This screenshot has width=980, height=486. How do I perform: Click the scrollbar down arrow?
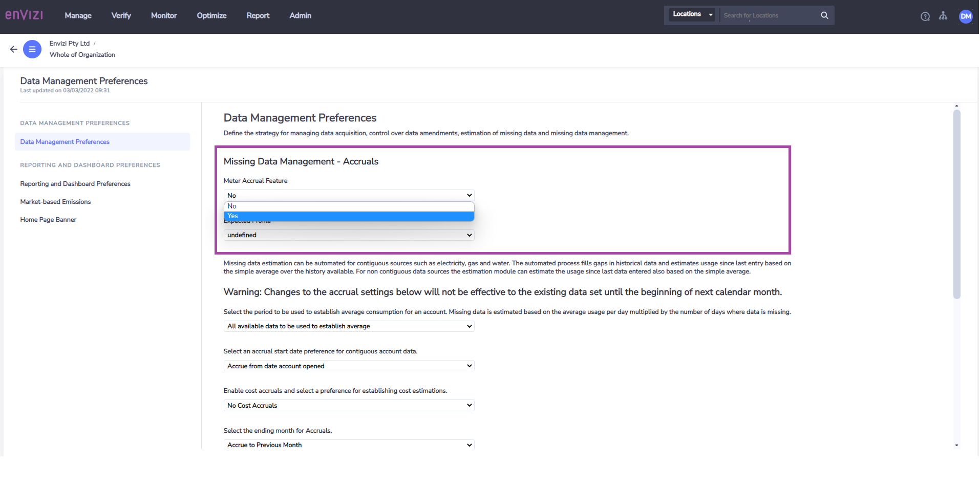956,446
